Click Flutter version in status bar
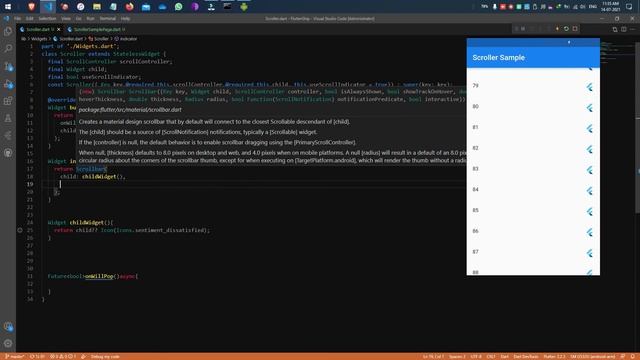This screenshot has width=640, height=360. (554, 356)
